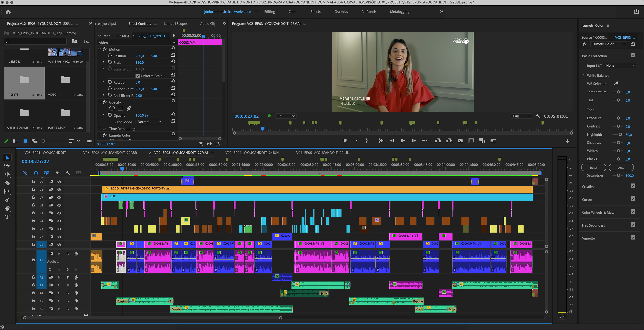644x330 pixels.
Task: Toggle lock on track V7
Action: pos(33,197)
